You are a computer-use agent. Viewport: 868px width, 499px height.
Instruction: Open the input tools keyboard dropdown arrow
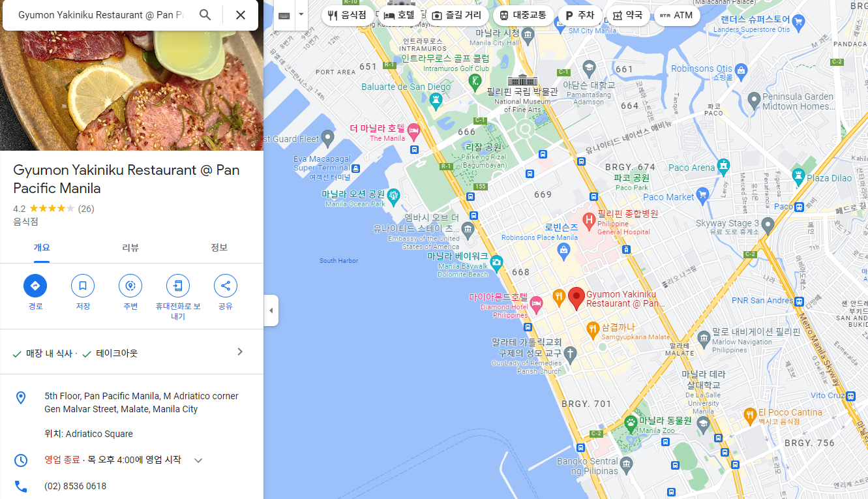click(301, 14)
